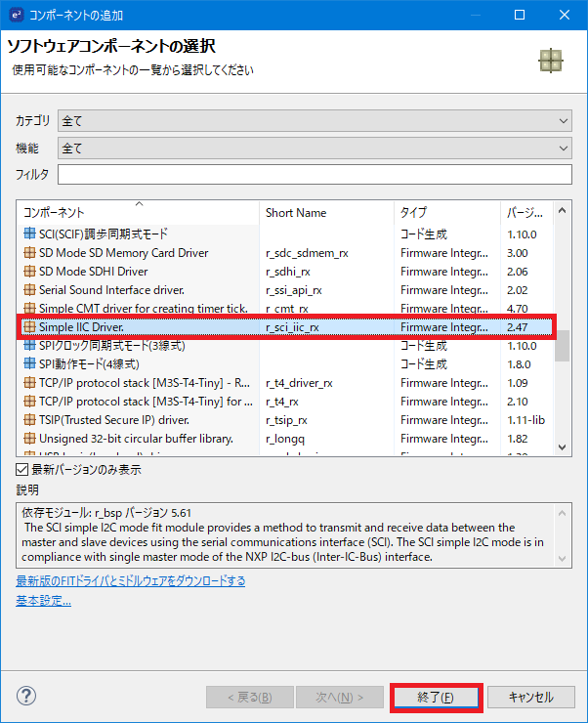
Task: Click component list scrollbar down arrow
Action: click(562, 447)
